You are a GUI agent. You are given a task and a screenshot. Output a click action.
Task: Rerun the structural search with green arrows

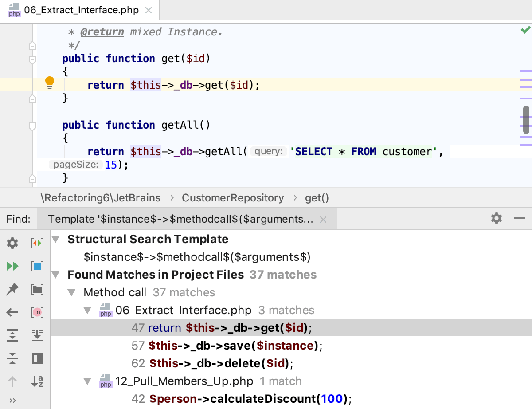(x=12, y=266)
